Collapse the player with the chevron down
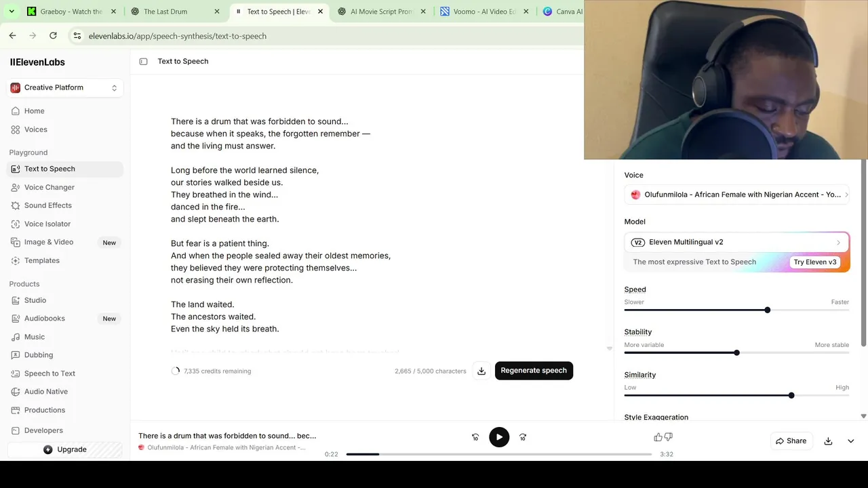 [x=851, y=441]
